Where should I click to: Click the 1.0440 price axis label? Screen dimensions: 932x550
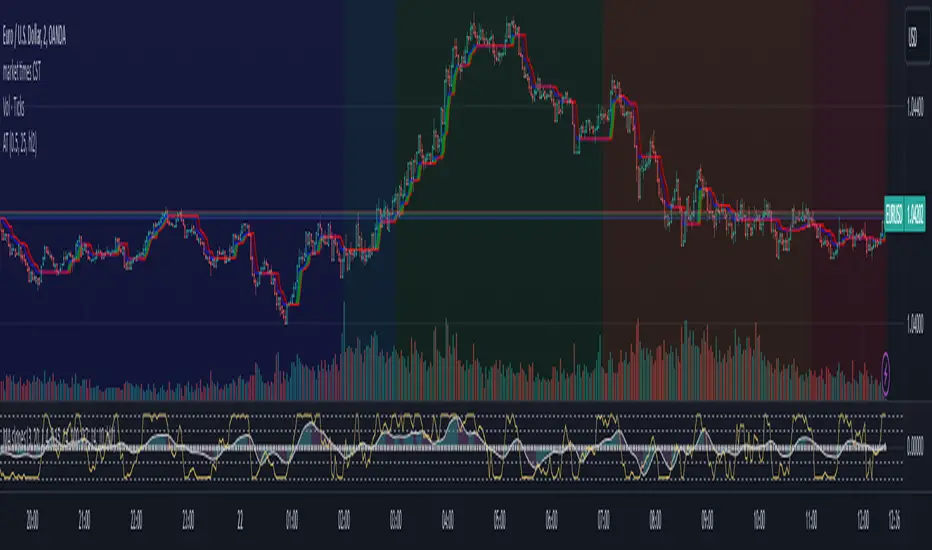click(x=915, y=107)
